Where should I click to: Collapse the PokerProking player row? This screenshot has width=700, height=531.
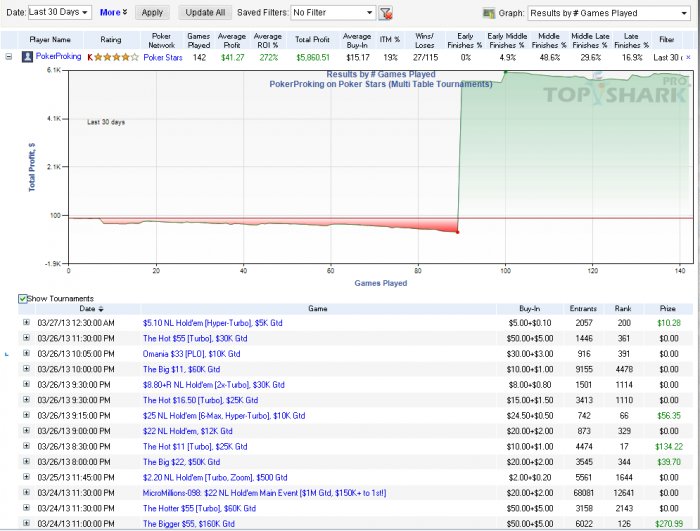tap(9, 58)
